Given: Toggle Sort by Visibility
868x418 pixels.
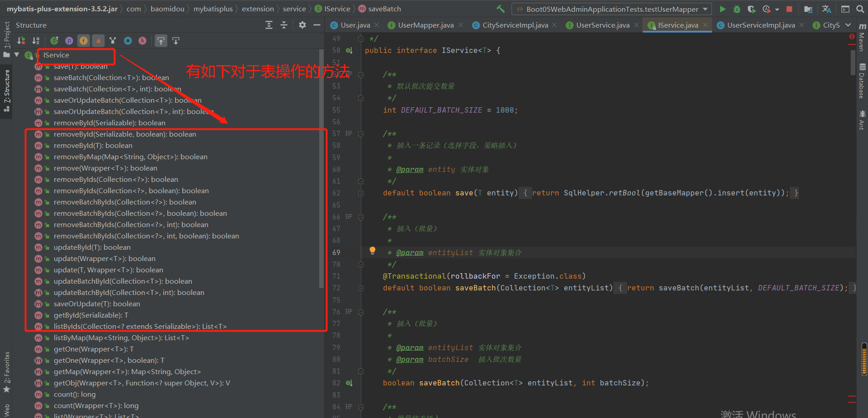Looking at the screenshot, I should pyautogui.click(x=21, y=41).
